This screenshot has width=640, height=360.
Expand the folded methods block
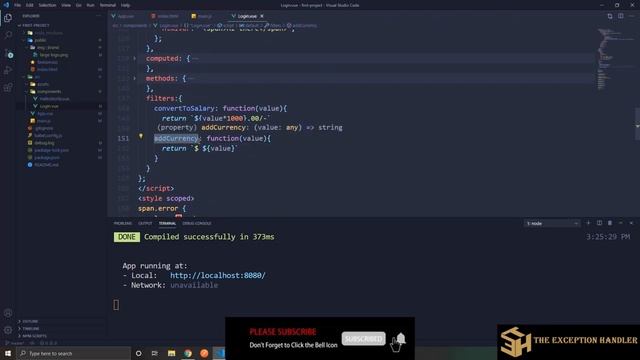pos(135,78)
